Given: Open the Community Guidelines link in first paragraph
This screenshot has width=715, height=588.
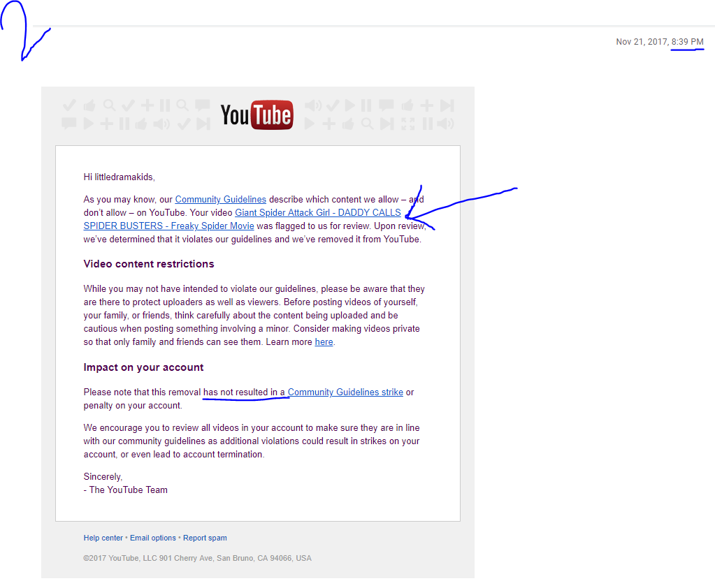Looking at the screenshot, I should tap(220, 200).
